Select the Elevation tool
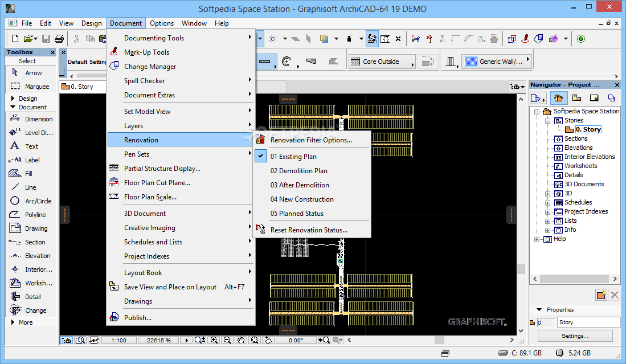Viewport: 626px width, 364px height. click(x=31, y=255)
